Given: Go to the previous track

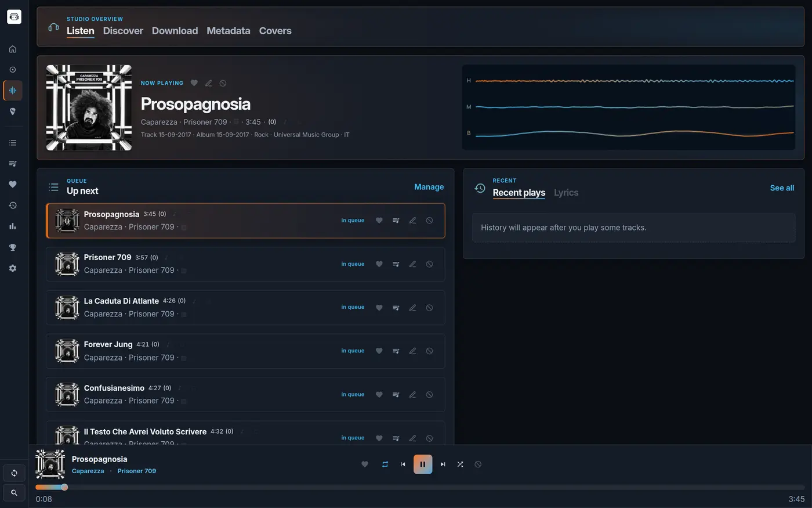Looking at the screenshot, I should (403, 464).
